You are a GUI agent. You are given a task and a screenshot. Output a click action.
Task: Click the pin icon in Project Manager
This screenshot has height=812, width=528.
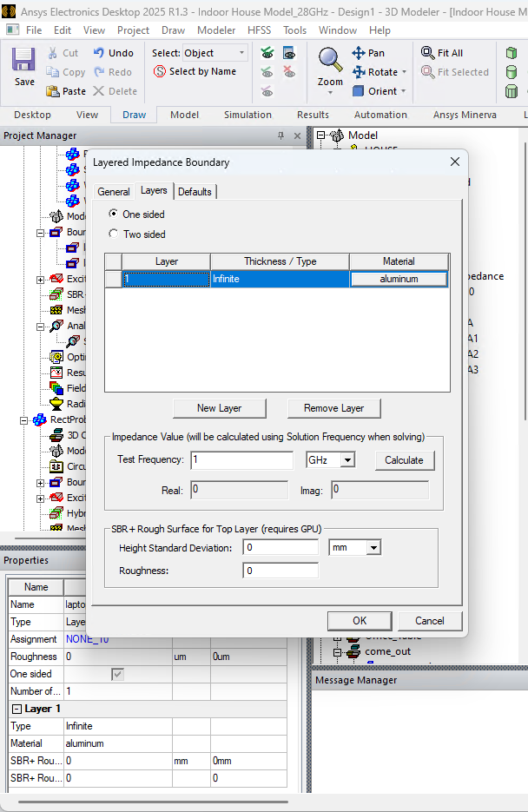(280, 135)
